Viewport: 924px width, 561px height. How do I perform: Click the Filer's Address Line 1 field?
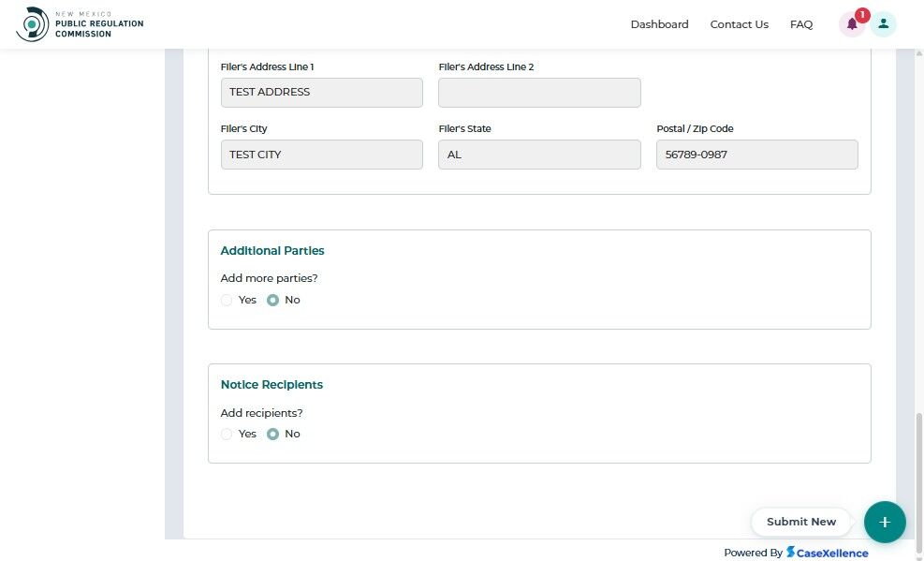coord(321,93)
